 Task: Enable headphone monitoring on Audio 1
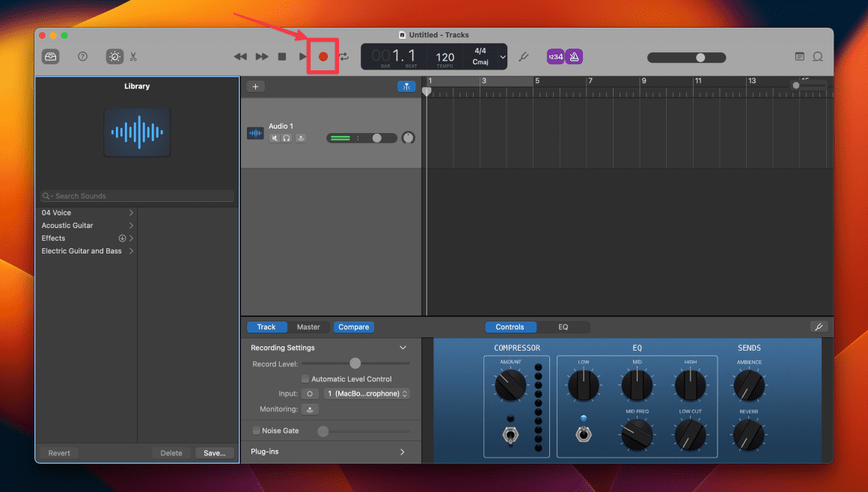coord(285,138)
